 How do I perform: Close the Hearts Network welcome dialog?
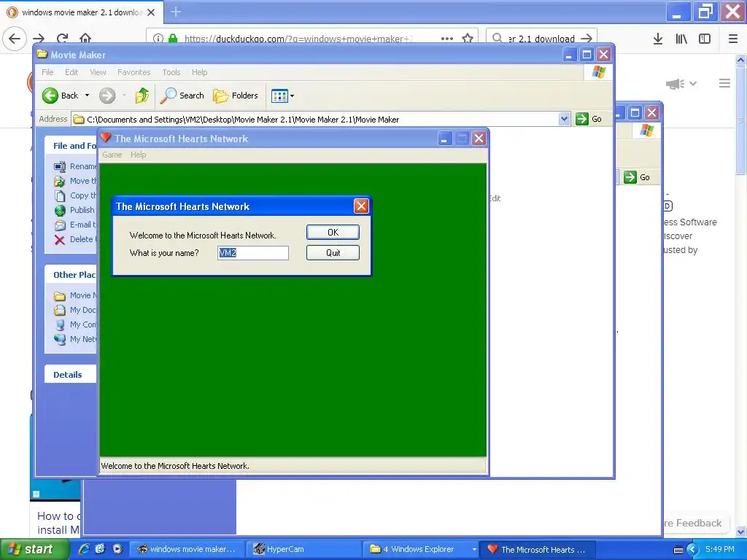point(361,206)
